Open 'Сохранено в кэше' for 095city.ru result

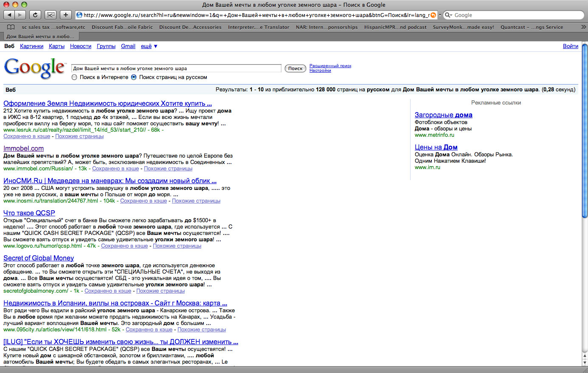[x=149, y=330]
